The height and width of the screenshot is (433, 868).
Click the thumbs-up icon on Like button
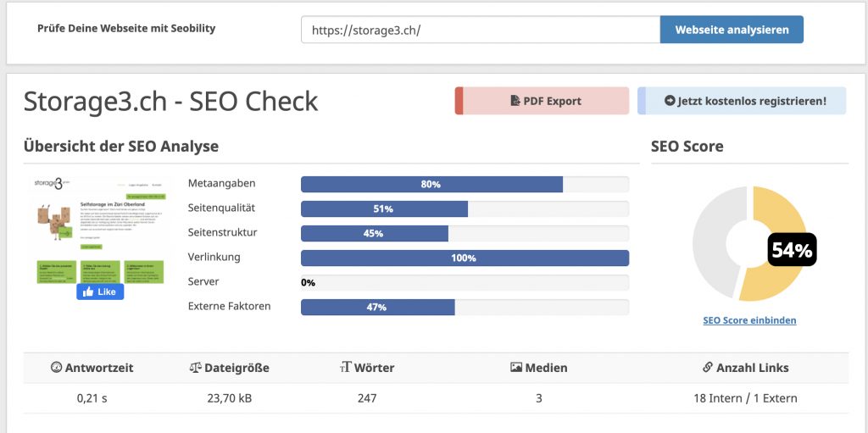click(87, 291)
